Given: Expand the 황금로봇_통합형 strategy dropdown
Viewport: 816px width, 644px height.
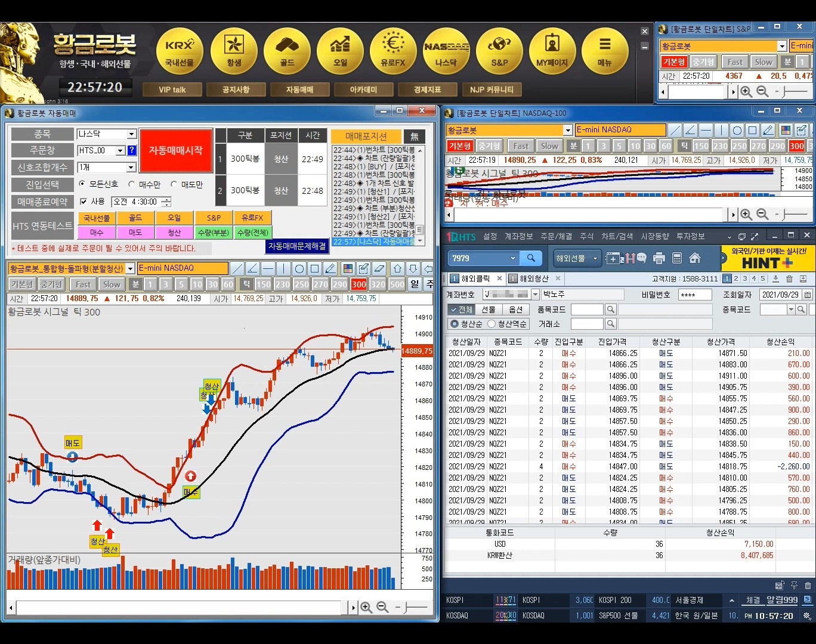Looking at the screenshot, I should [x=130, y=268].
